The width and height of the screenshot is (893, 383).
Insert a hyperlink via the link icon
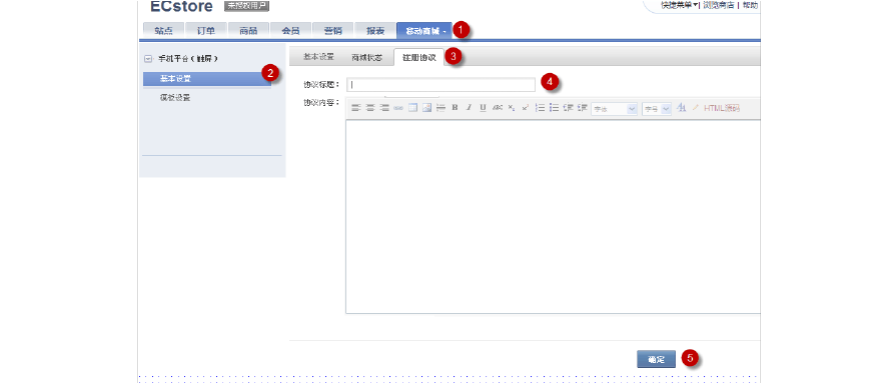[x=398, y=108]
